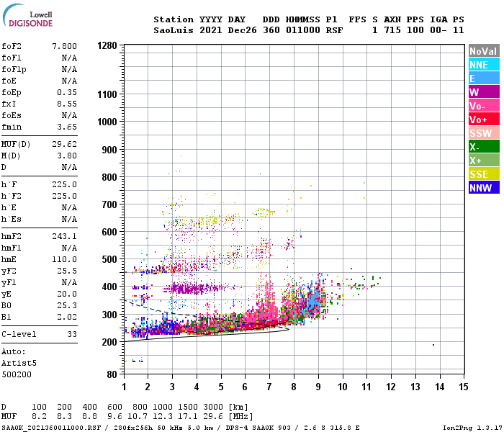The image size is (504, 432).
Task: Click the Dec26 date in header
Action: 243,30
